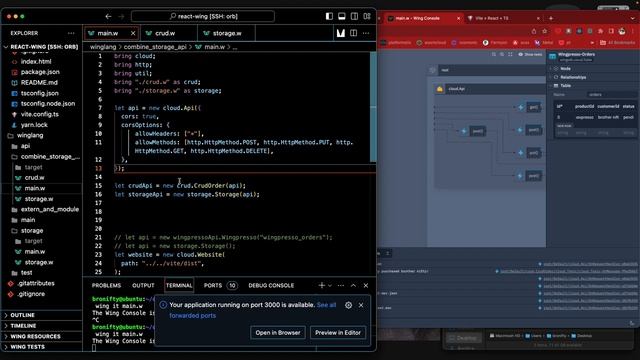Image resolution: width=640 pixels, height=360 pixels.
Task: Open tsconfig.node.json in the explorer
Action: [x=48, y=104]
